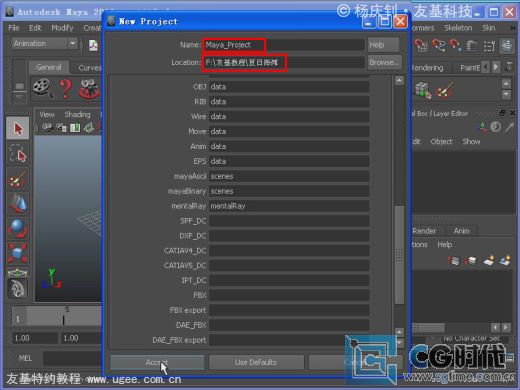The image size is (520, 390).
Task: Click the red question mark shelf icon
Action: [66, 89]
